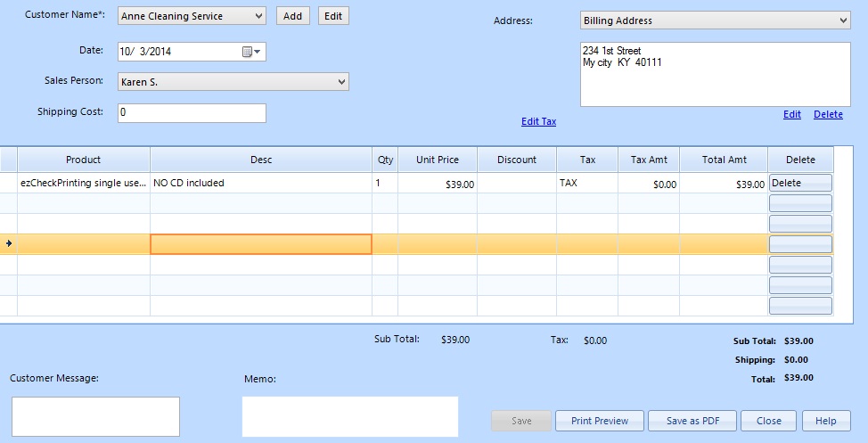Click the Print Preview button
The width and height of the screenshot is (868, 443).
pos(600,421)
